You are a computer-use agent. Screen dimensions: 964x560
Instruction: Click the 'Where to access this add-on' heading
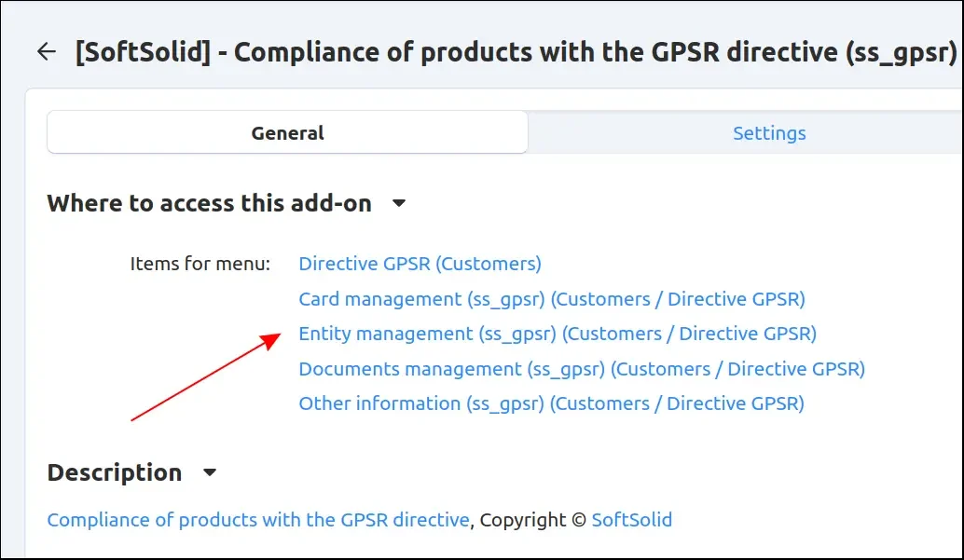click(x=209, y=203)
